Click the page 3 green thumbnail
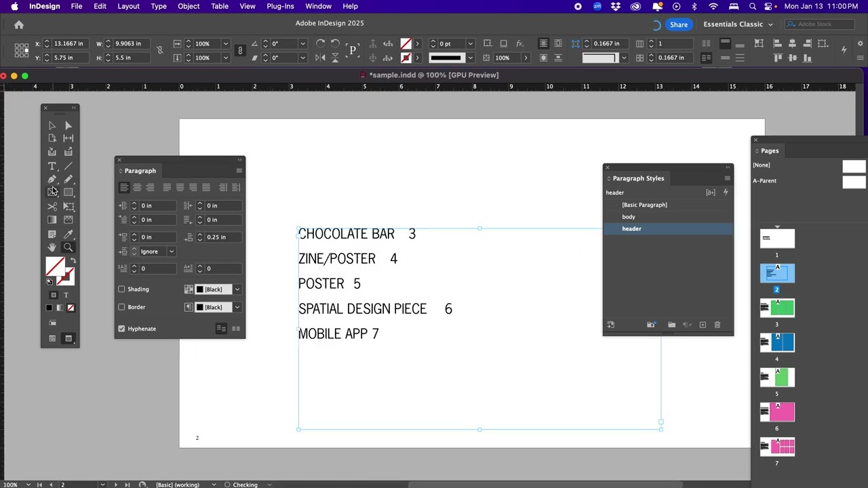The height and width of the screenshot is (488, 868). pyautogui.click(x=777, y=308)
